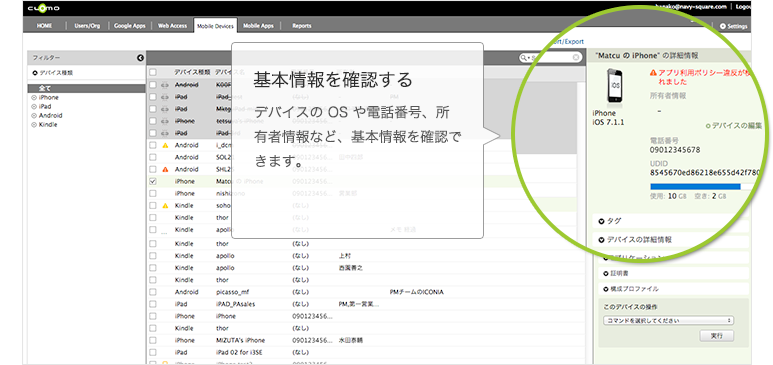Check the iPad 02 for i3SE checkbox

[153, 353]
